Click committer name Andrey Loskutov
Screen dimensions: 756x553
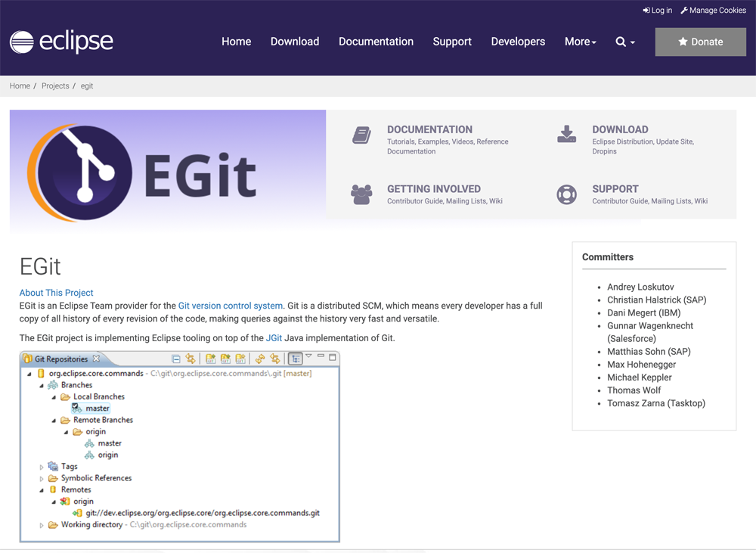(640, 287)
